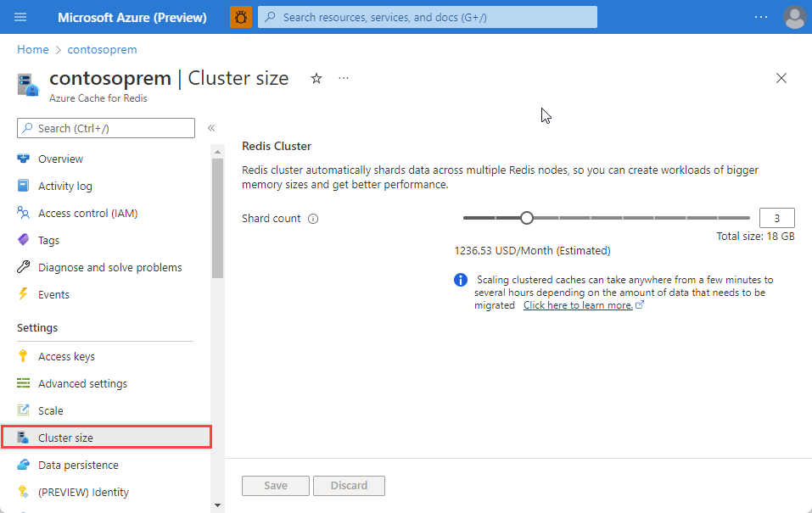Go to contosoprem using the breadcrumb
812x513 pixels.
(102, 49)
